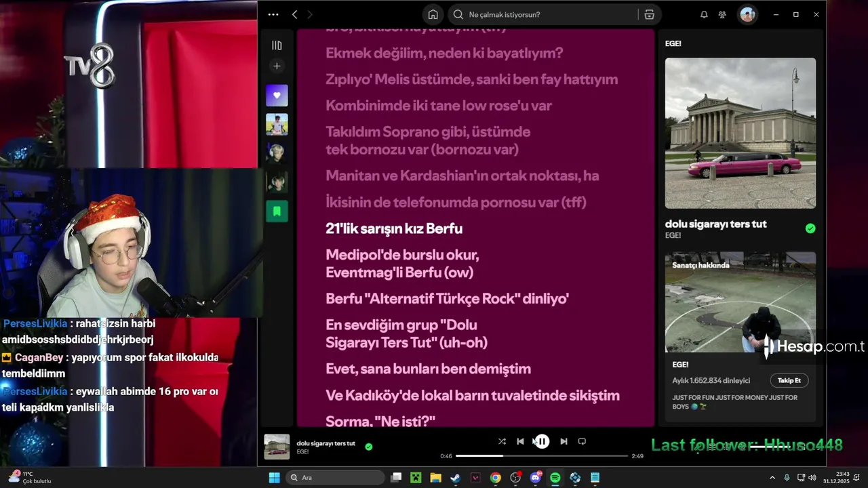Toggle repeat in the player bar
Image resolution: width=868 pixels, height=488 pixels.
(582, 441)
